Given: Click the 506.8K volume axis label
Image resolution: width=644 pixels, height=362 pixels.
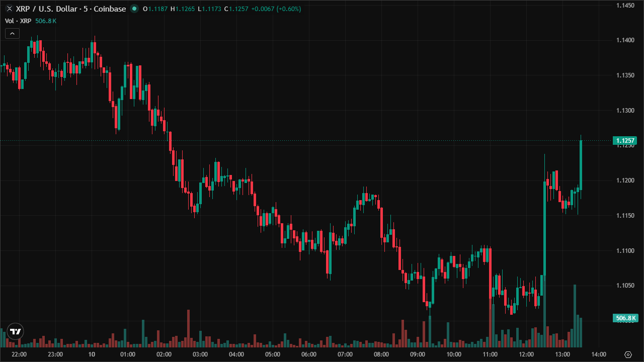Looking at the screenshot, I should pyautogui.click(x=626, y=318).
